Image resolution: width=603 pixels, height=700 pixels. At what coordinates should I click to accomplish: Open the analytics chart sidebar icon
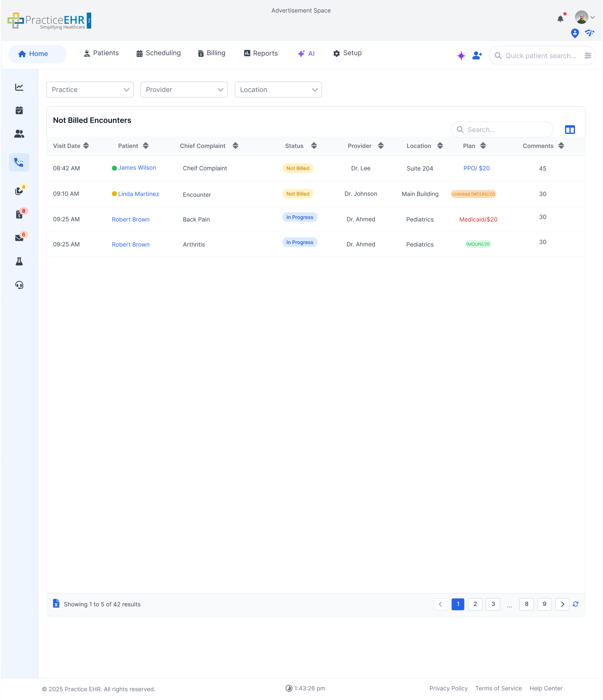[19, 87]
